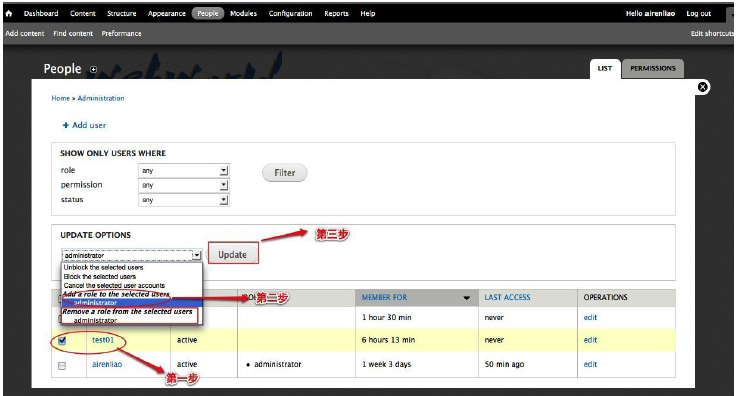Switch to the LIST tab
Screen dimensions: 738x396
605,69
